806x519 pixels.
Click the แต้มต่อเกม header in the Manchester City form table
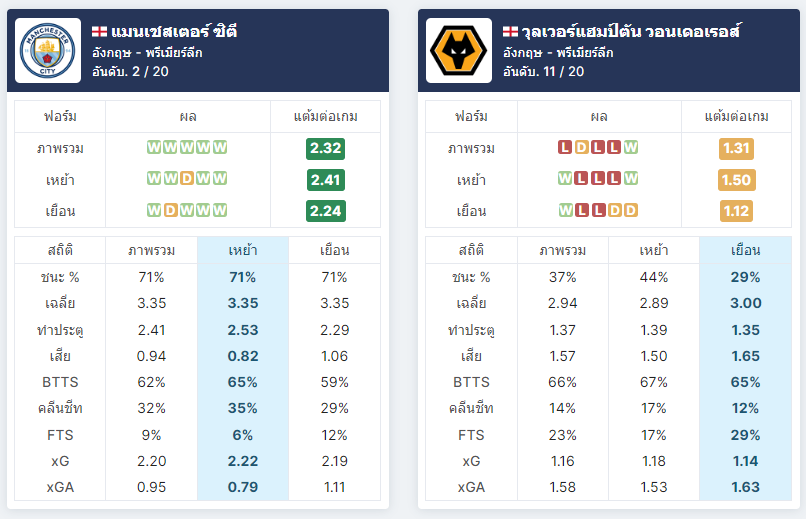[325, 117]
